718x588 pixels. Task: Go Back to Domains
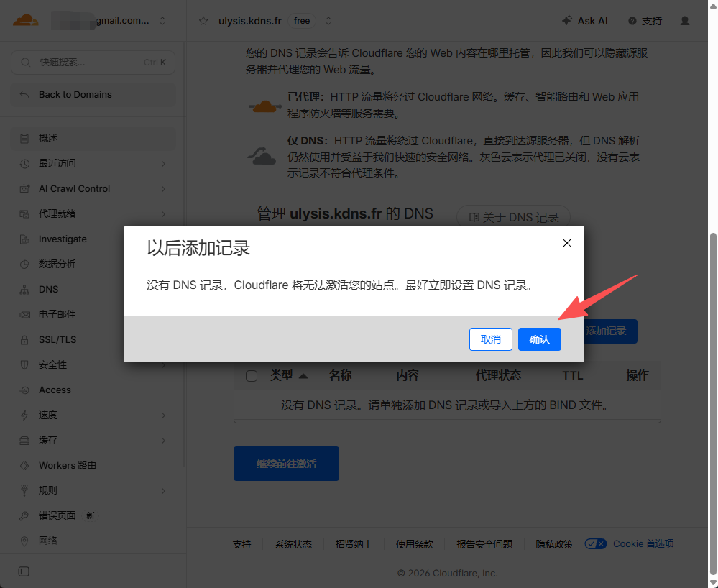(x=93, y=95)
